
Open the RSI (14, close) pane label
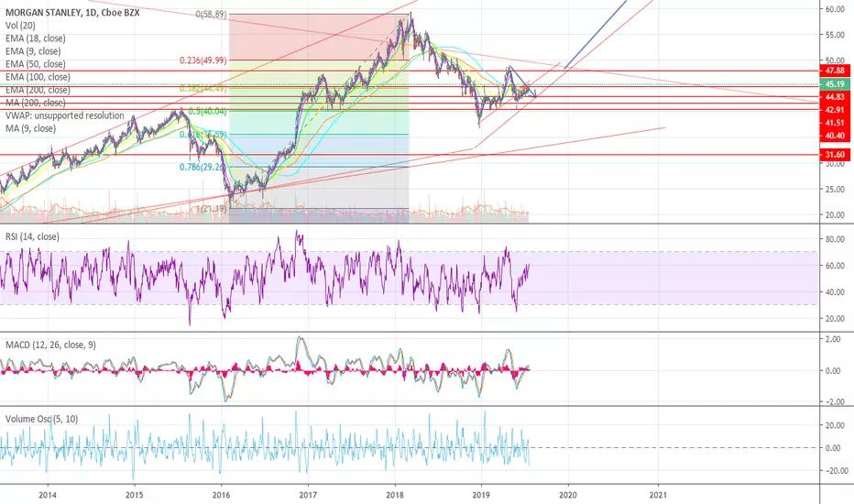(x=33, y=236)
